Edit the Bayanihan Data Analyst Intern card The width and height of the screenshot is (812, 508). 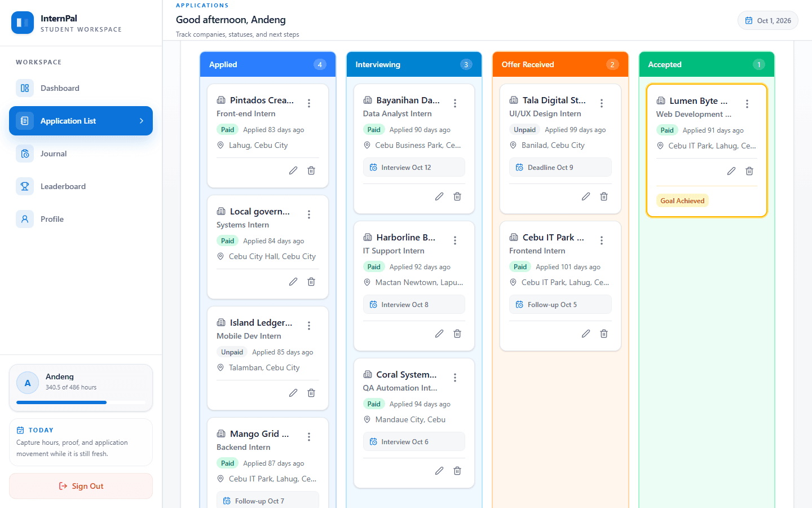(x=439, y=196)
